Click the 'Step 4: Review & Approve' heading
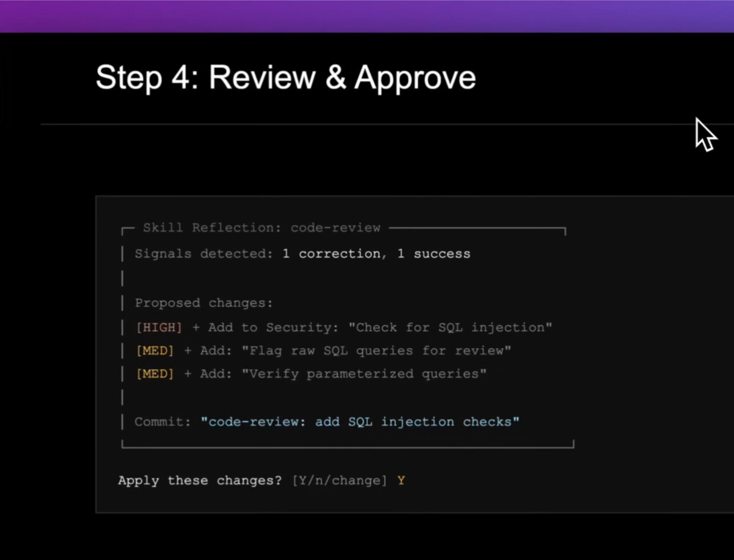734x560 pixels. pos(286,78)
